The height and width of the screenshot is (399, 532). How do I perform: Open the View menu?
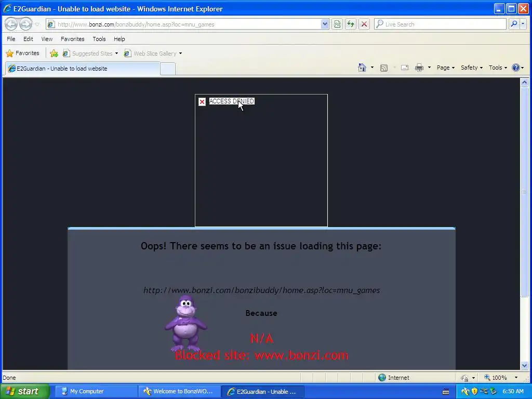(47, 39)
